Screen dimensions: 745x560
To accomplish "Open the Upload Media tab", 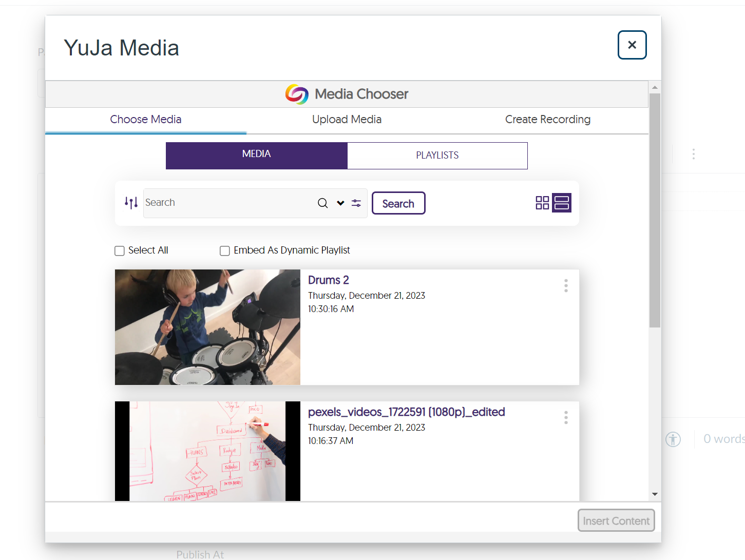I will point(347,120).
